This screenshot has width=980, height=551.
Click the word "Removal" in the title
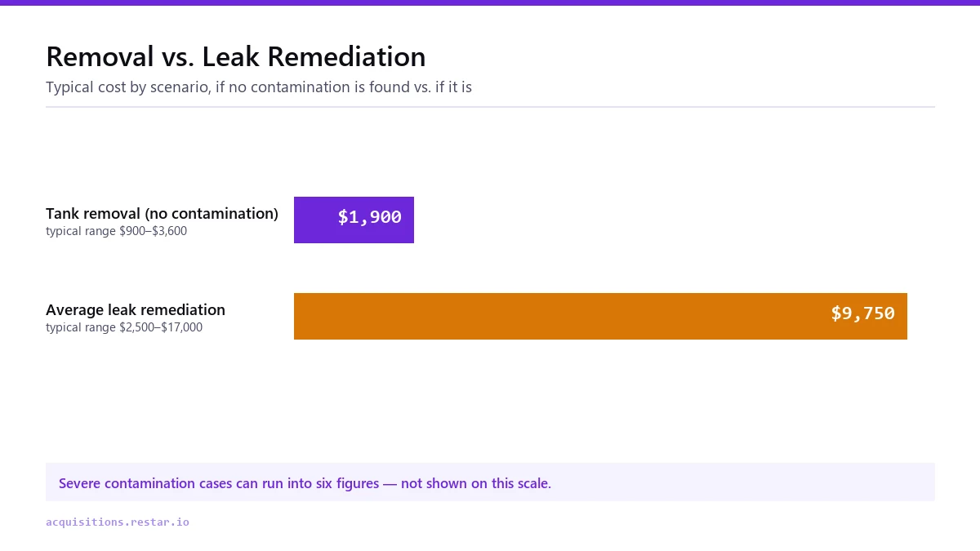(100, 57)
